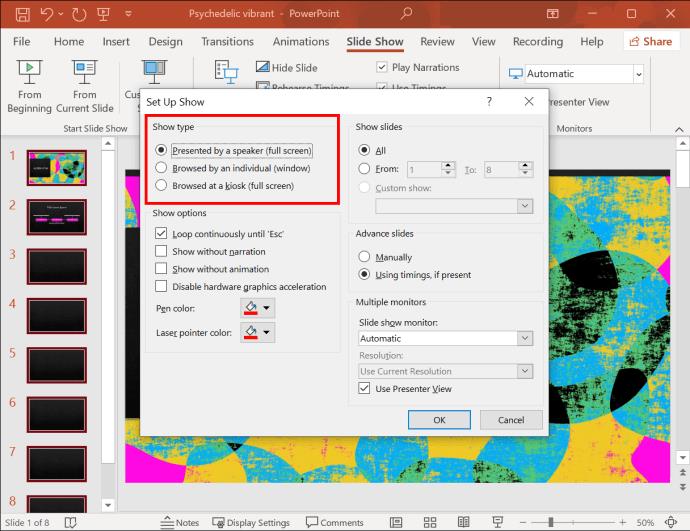Viewport: 690px width, 531px height.
Task: Toggle Play Narrations checkbox in ribbon
Action: 382,67
